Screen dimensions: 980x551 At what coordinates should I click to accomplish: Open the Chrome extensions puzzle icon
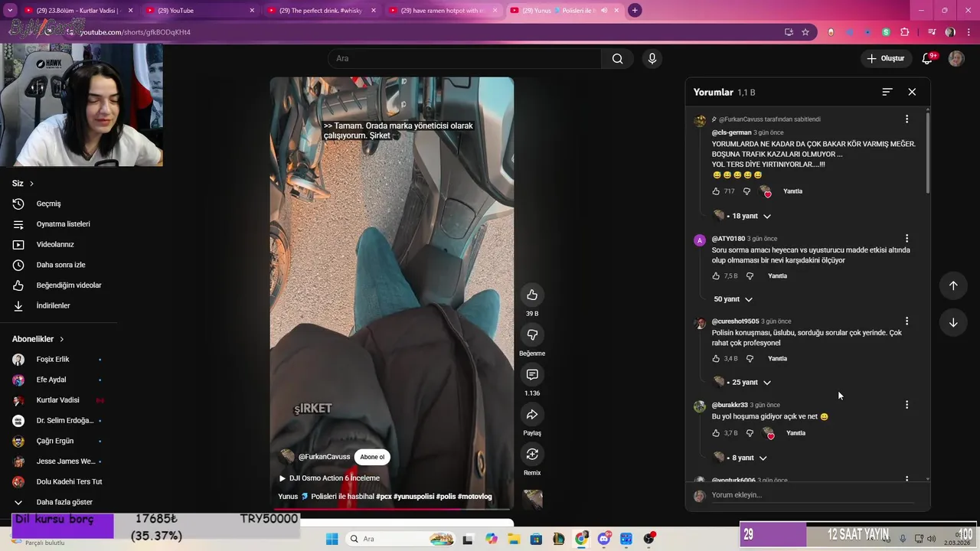[904, 32]
